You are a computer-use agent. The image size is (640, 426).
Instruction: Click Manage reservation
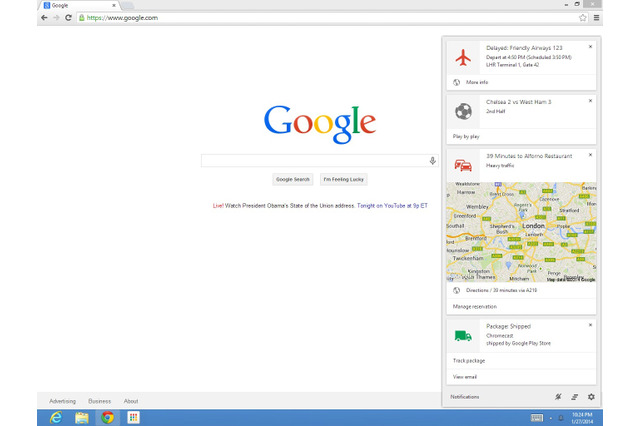point(475,306)
